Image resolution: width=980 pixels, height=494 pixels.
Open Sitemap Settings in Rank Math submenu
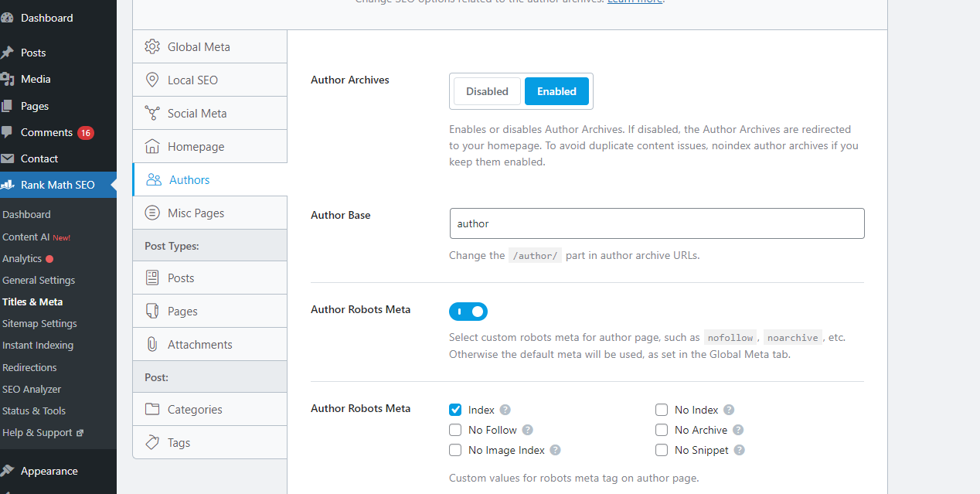pos(39,324)
